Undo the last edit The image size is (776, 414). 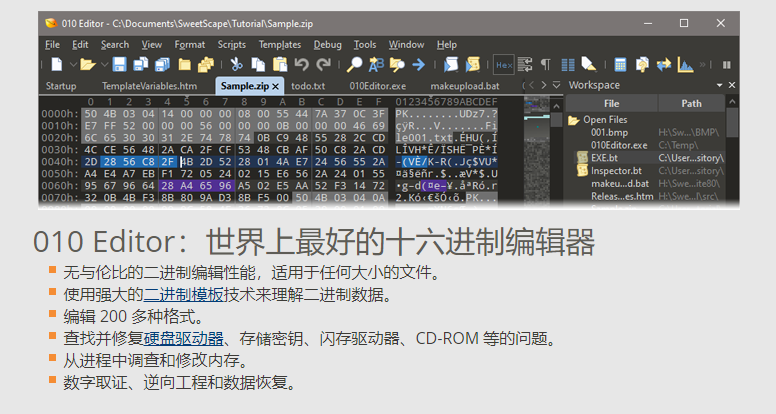(301, 64)
